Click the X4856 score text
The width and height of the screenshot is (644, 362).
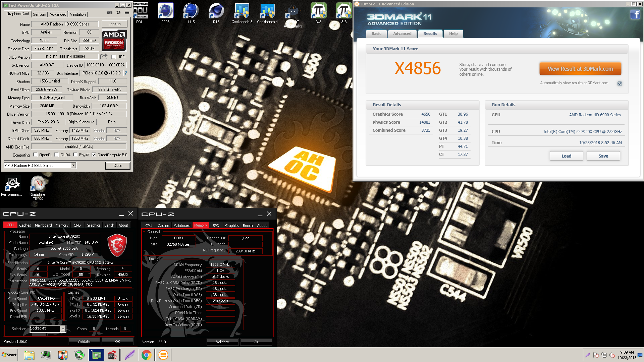click(418, 68)
